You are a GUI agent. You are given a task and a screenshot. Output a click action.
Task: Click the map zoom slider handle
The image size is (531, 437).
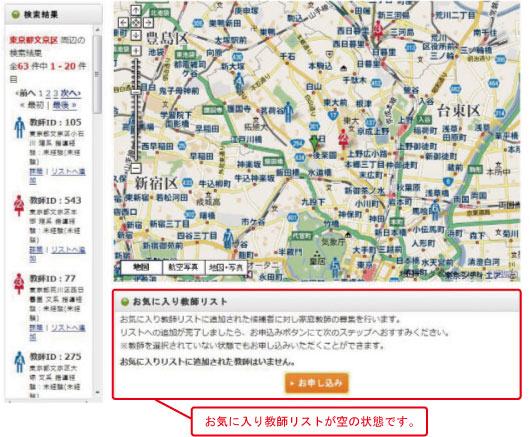click(x=136, y=92)
